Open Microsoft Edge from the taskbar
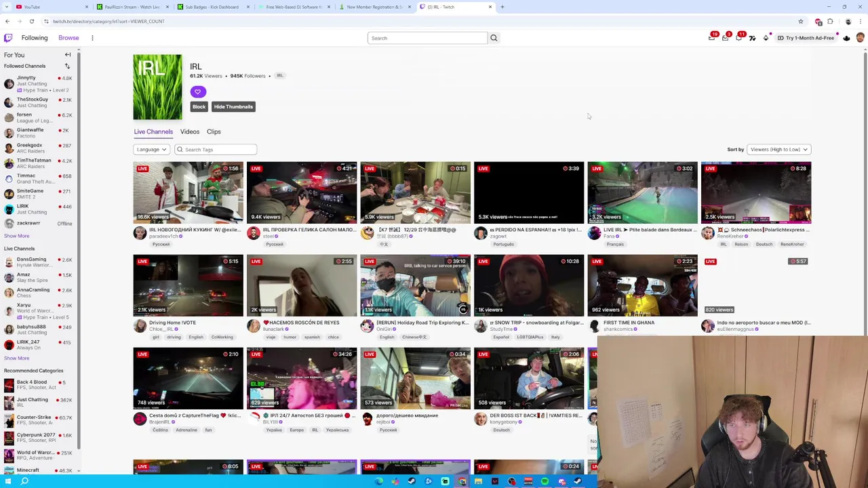 [x=378, y=481]
